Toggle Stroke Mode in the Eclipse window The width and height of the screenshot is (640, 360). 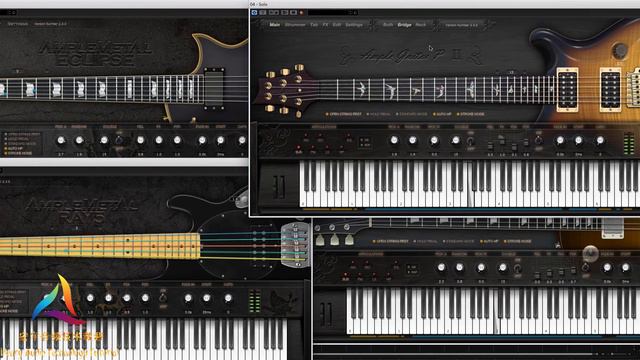[x=18, y=153]
